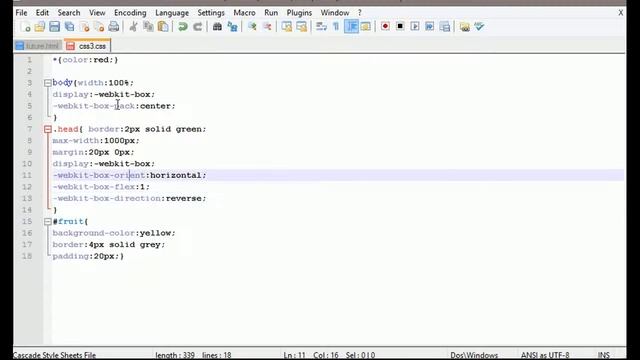Click 'Dos\Windows' in the status bar
Image resolution: width=640 pixels, height=360 pixels.
pyautogui.click(x=474, y=355)
